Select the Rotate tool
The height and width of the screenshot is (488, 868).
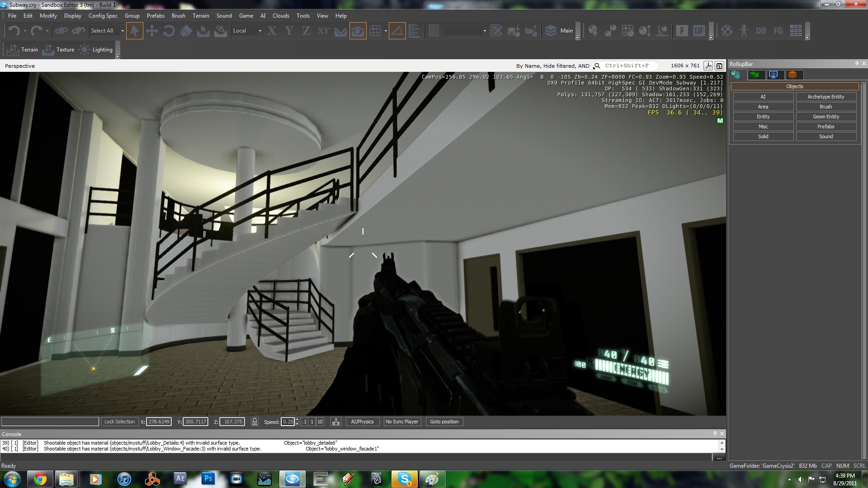[x=169, y=31]
